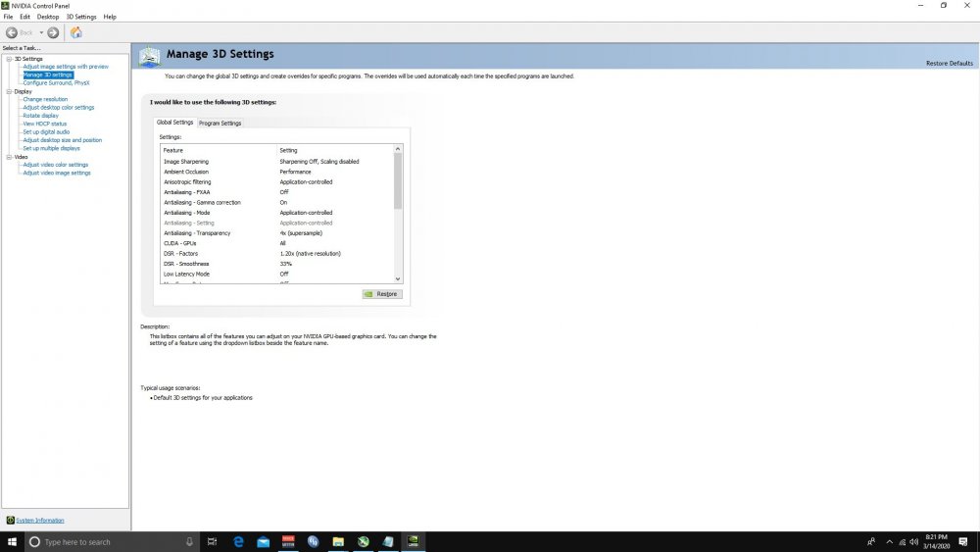Click the Feature column header
The width and height of the screenshot is (980, 552).
pyautogui.click(x=219, y=150)
